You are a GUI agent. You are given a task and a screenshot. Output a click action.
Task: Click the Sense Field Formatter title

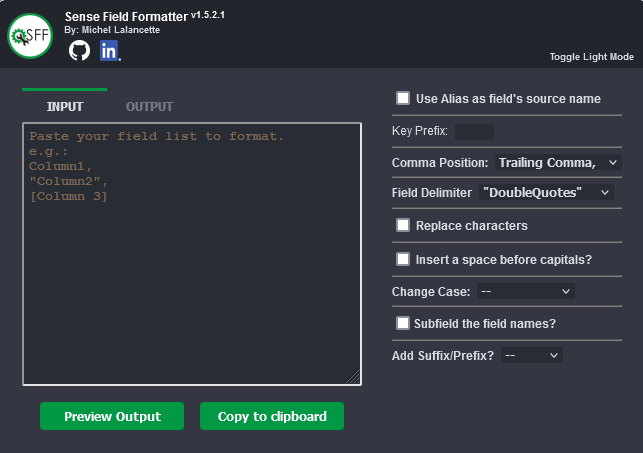click(x=126, y=16)
